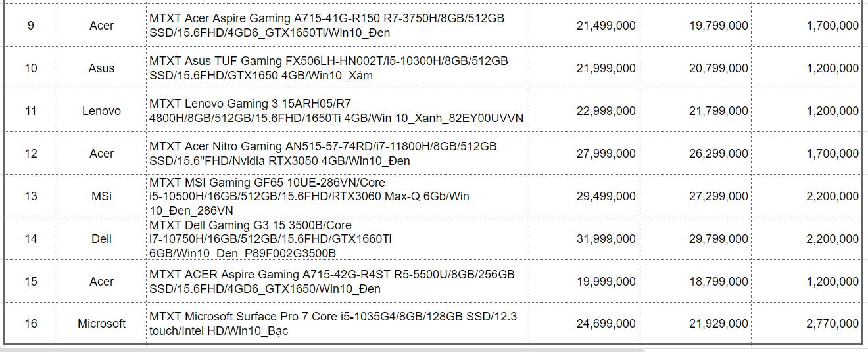Click the Acer Nitro Gaming AN515-57 description
The height and width of the screenshot is (352, 868).
point(336,153)
